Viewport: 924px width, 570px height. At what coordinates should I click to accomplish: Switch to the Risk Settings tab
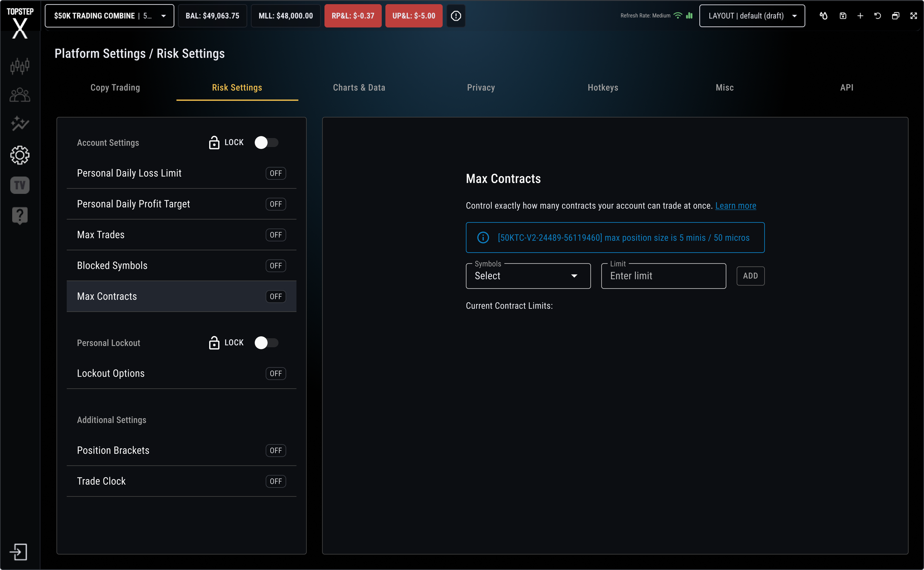click(x=237, y=88)
